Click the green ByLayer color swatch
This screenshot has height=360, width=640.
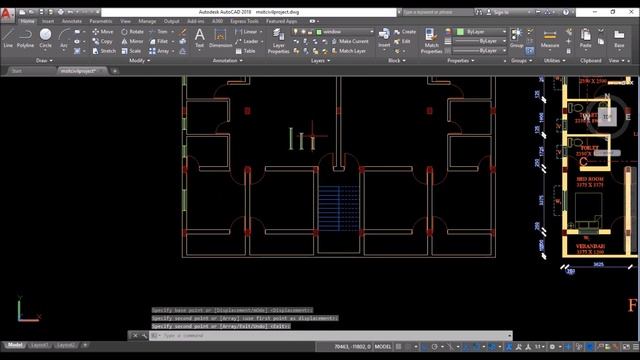pos(460,31)
